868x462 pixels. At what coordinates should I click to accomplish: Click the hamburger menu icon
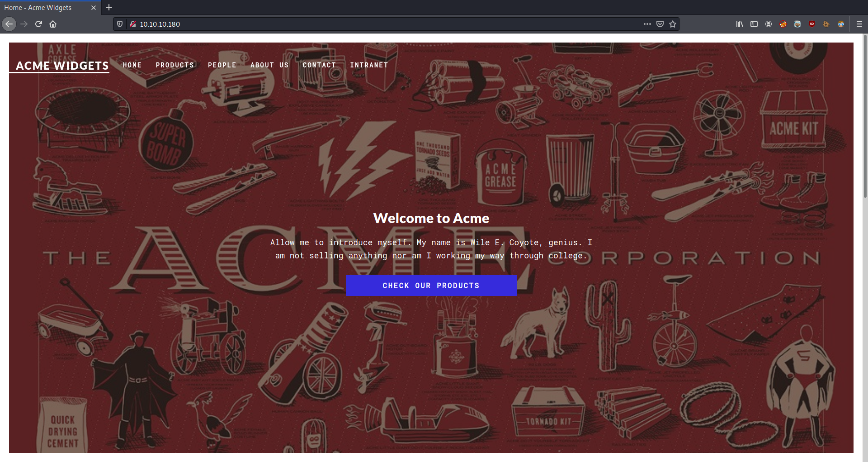(x=860, y=24)
